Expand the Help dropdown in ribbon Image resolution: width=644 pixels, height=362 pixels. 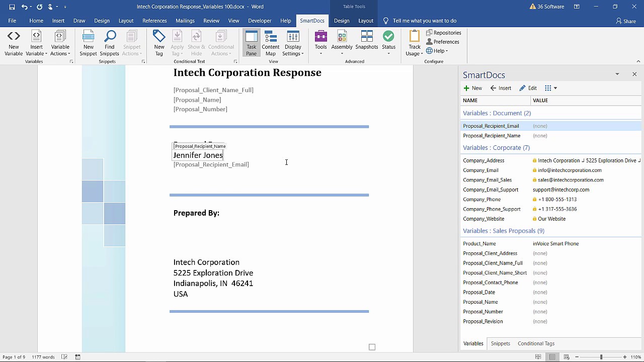(437, 51)
